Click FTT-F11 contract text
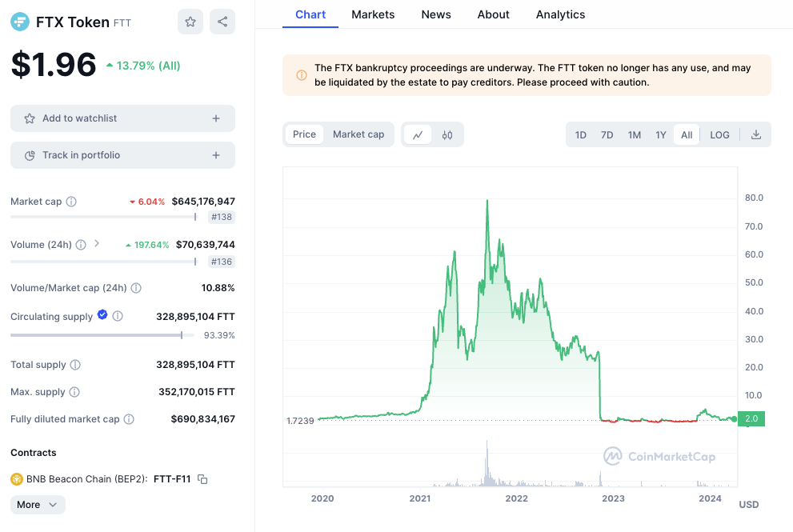This screenshot has height=532, width=793. click(173, 479)
